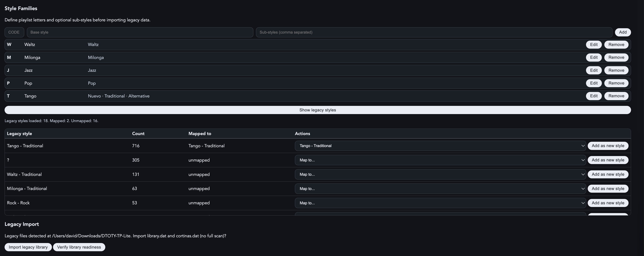Open Map to dropdown for Milonga - Traditional
This screenshot has width=644, height=256.
pyautogui.click(x=440, y=188)
